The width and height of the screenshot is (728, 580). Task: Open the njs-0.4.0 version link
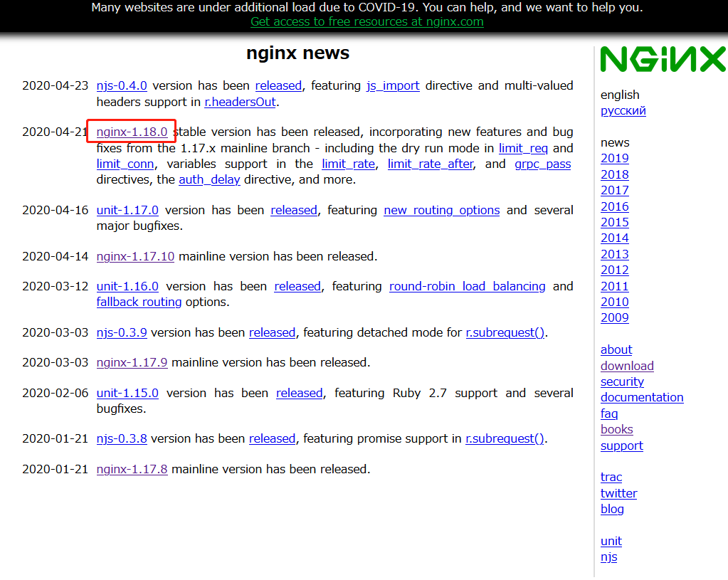(122, 85)
